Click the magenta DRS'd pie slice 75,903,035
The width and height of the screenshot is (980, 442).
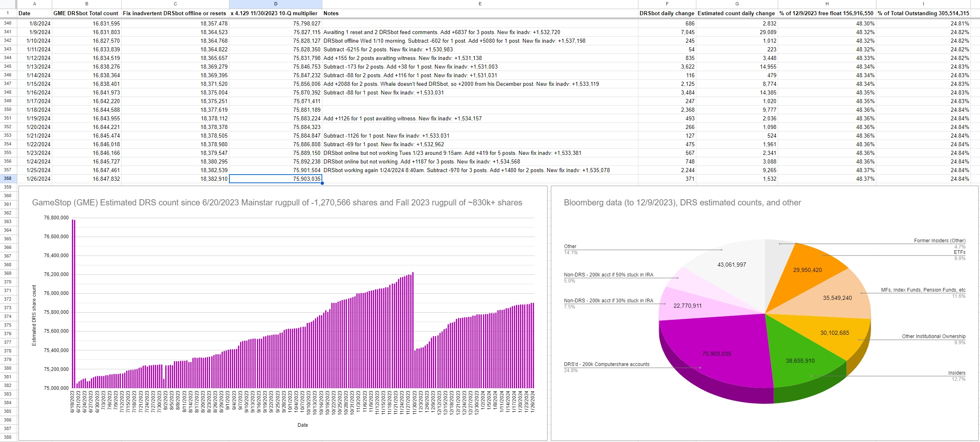[x=717, y=354]
